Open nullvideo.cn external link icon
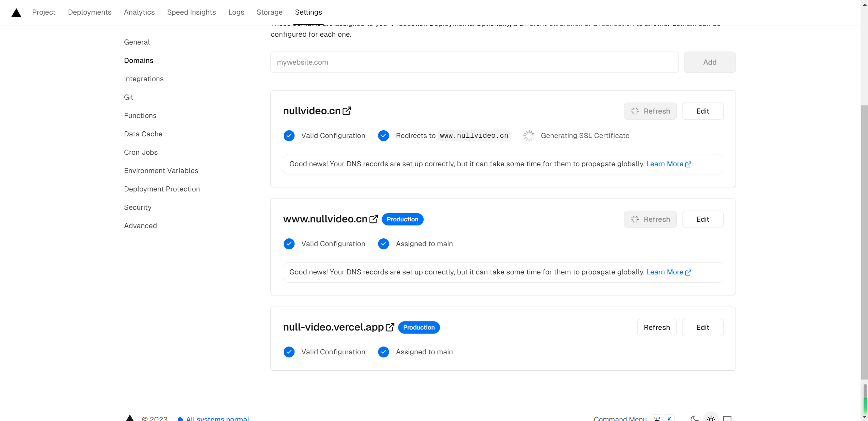Viewport: 868px width, 421px height. 347,111
